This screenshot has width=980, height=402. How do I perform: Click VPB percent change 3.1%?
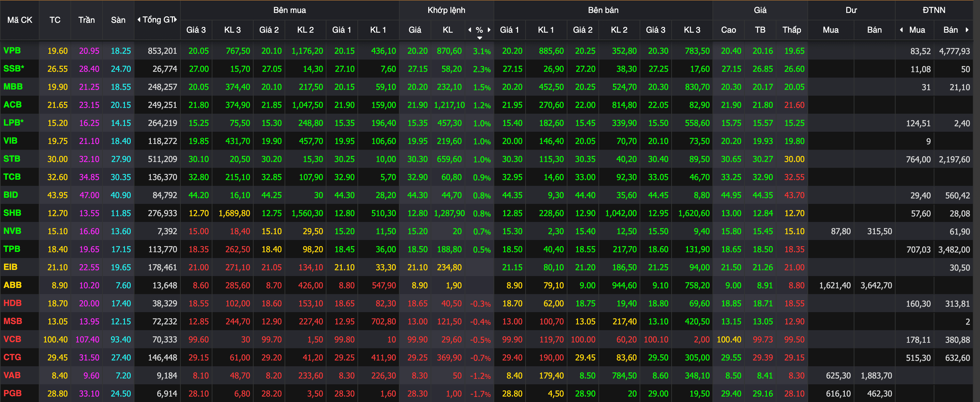point(482,51)
